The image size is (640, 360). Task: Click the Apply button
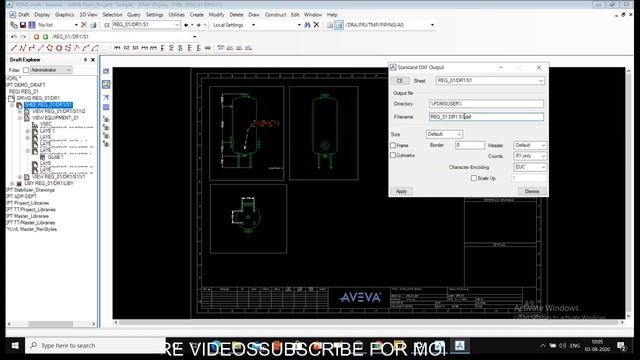pos(401,191)
